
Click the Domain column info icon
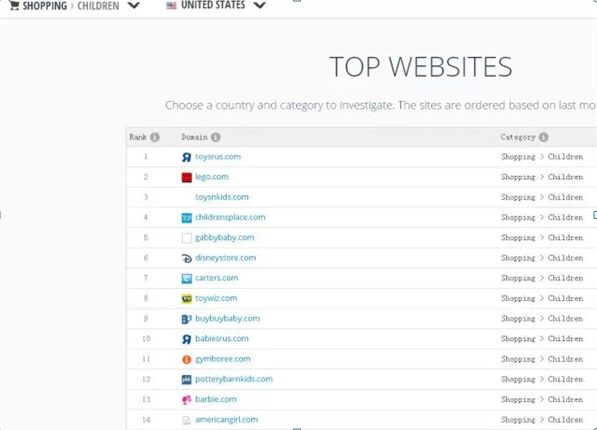(215, 137)
